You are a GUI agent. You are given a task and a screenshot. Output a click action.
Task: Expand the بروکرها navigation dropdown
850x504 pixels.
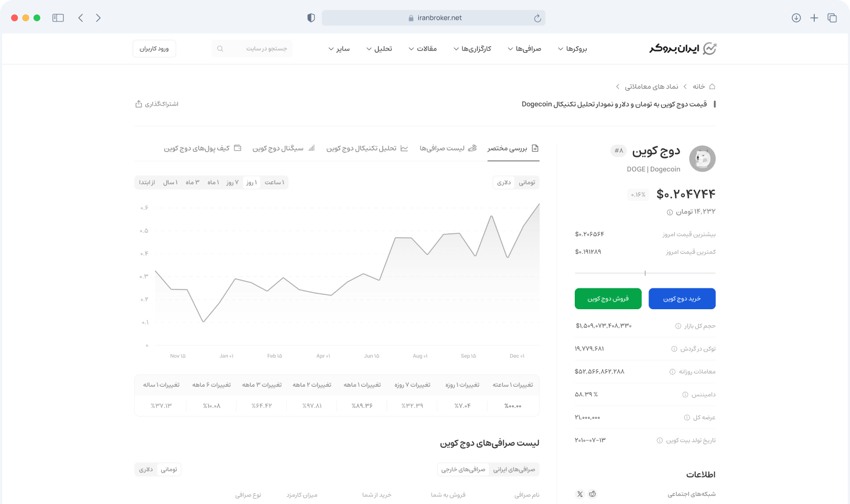[x=572, y=48]
